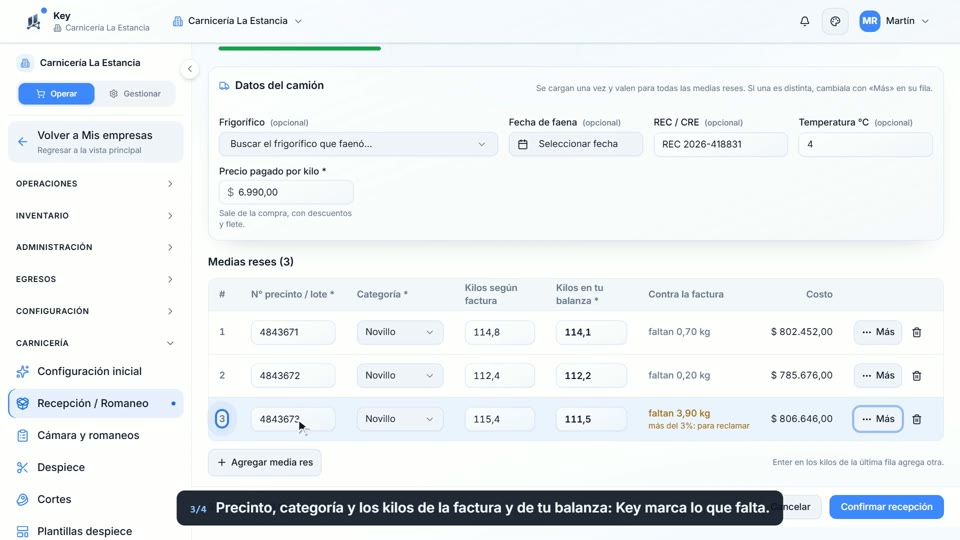This screenshot has height=540, width=960.
Task: Click the REC / CRE input field
Action: (720, 144)
